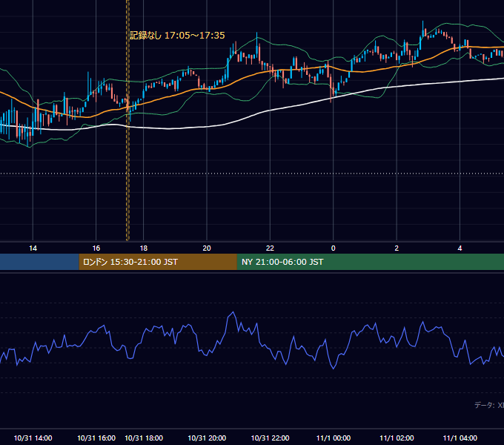Image resolution: width=504 pixels, height=445 pixels.
Task: Click the '11/1 00:00' date label
Action: pos(334,438)
